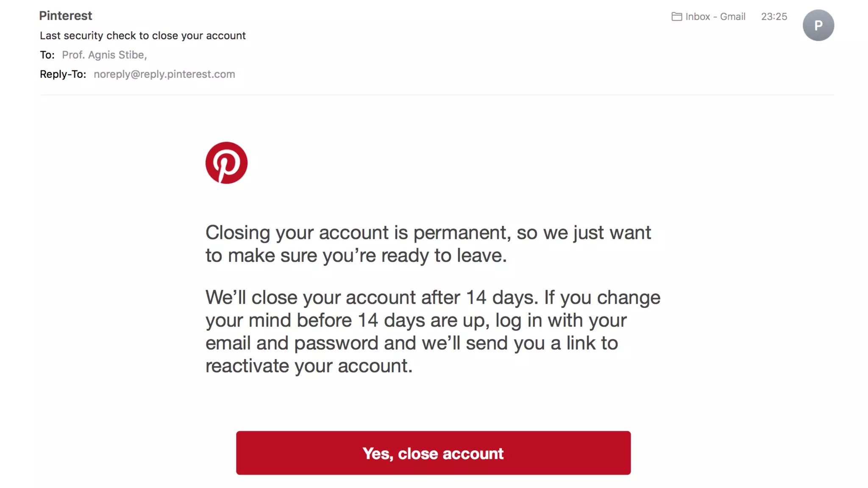The image size is (868, 488).
Task: Click the words reactivate your account
Action: point(309,366)
